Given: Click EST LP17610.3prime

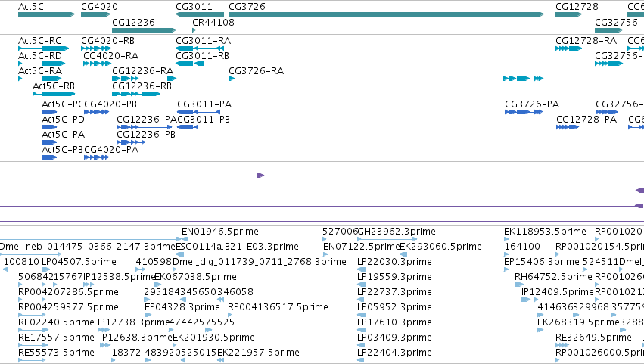Looking at the screenshot, I should 394,323.
